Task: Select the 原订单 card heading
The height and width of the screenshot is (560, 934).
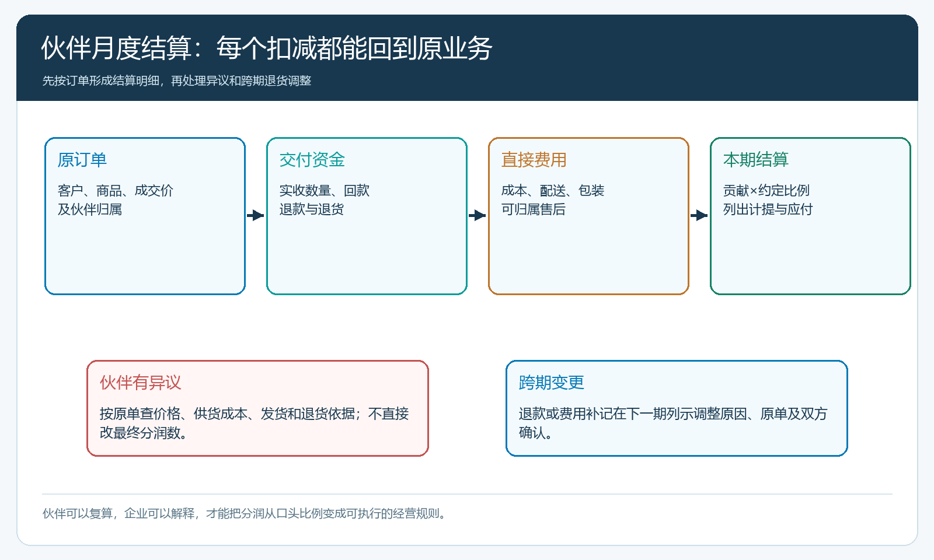Action: [x=82, y=160]
